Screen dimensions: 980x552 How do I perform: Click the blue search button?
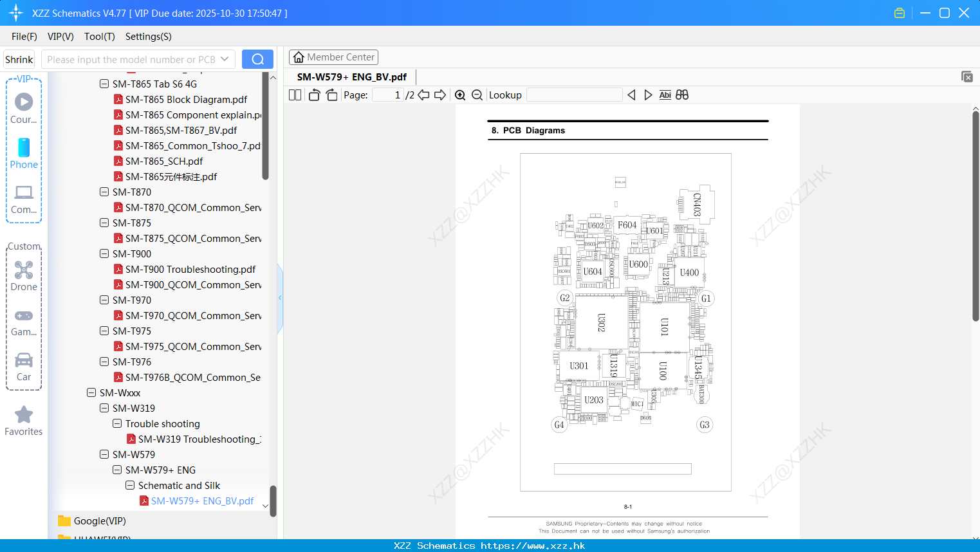tap(257, 59)
